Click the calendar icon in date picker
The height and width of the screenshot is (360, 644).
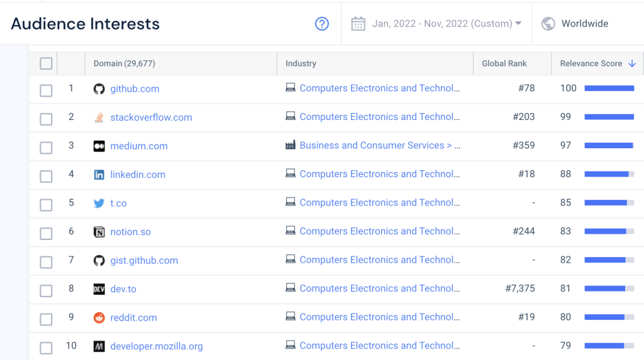pos(358,24)
